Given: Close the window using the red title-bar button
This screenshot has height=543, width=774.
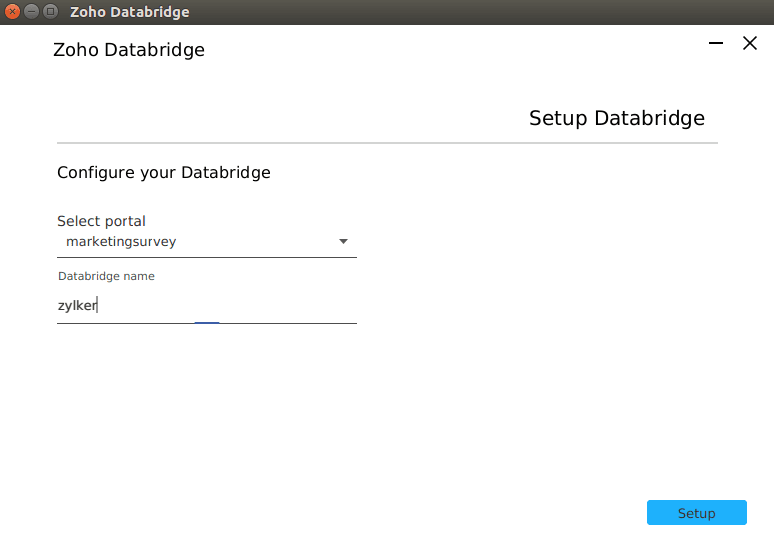Looking at the screenshot, I should (13, 12).
